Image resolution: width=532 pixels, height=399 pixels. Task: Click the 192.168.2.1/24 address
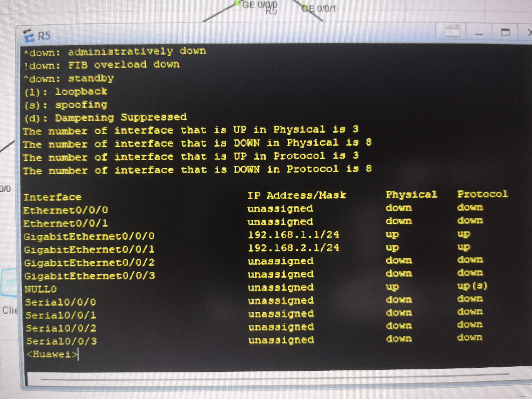293,247
